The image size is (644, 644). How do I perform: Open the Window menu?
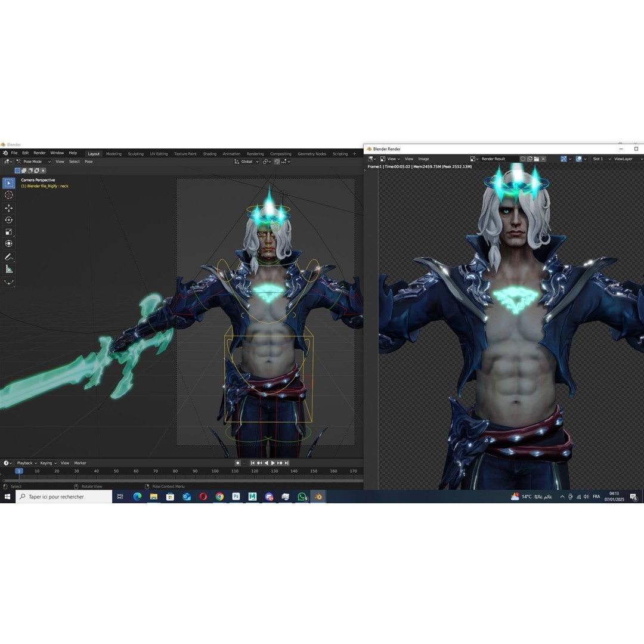[x=57, y=153]
